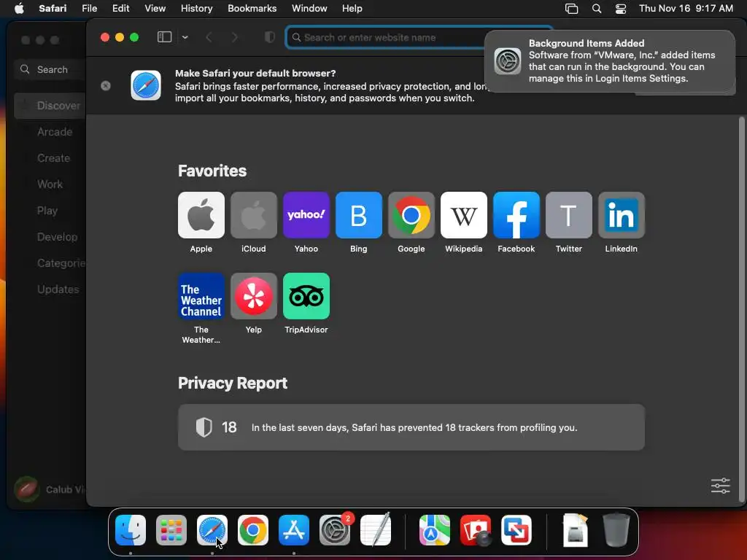The width and height of the screenshot is (747, 560).
Task: Click the Stage Manager menu bar icon
Action: tap(571, 8)
